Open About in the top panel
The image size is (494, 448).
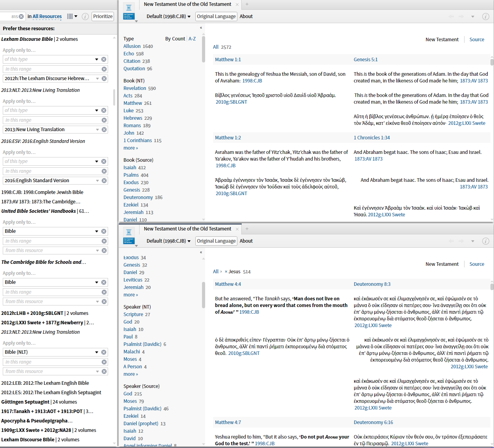tap(246, 16)
